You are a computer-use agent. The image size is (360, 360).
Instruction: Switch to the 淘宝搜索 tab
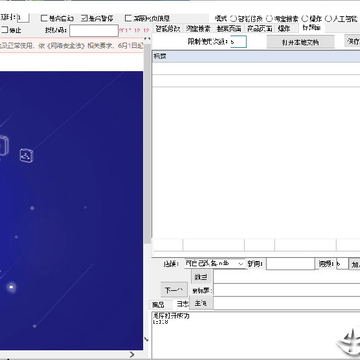pyautogui.click(x=198, y=29)
